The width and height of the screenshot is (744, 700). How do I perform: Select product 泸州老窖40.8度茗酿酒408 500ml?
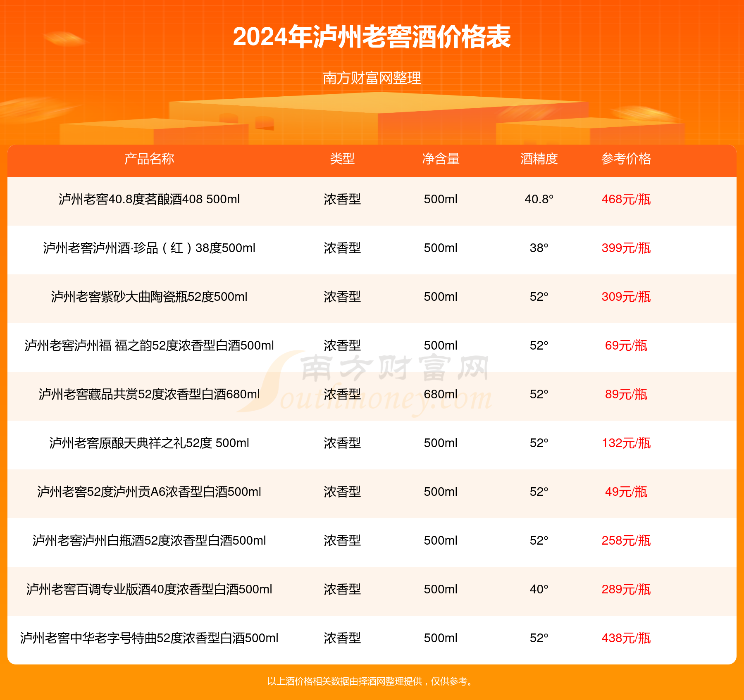pos(149,199)
